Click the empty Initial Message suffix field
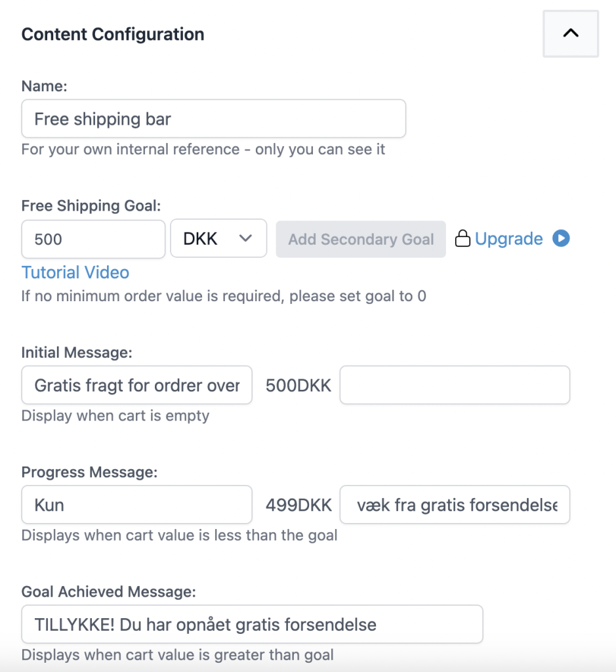 click(455, 385)
